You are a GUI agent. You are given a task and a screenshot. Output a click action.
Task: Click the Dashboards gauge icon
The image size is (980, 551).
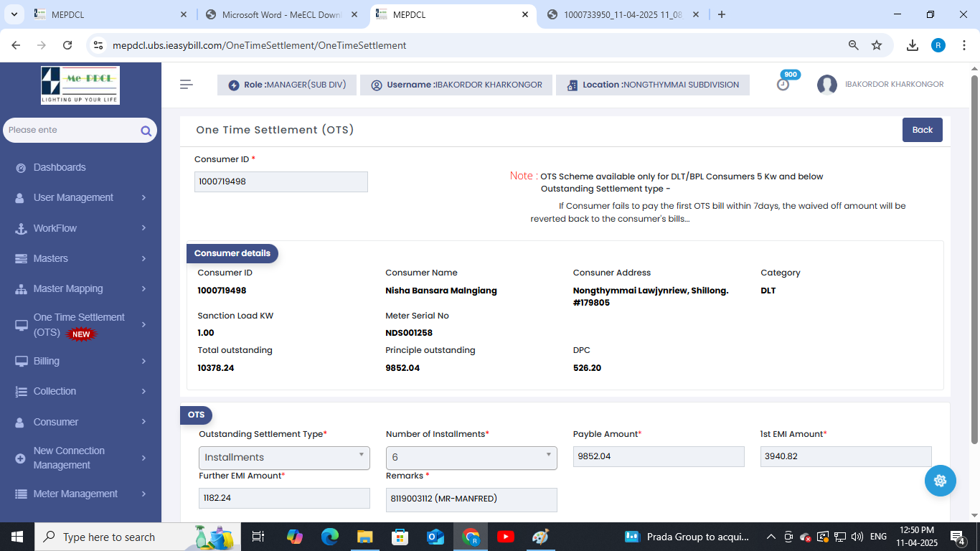coord(20,168)
